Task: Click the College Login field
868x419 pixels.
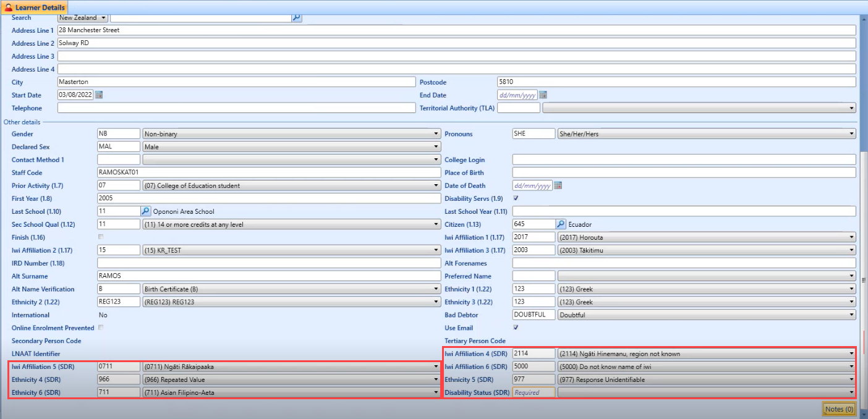Action: (684, 159)
